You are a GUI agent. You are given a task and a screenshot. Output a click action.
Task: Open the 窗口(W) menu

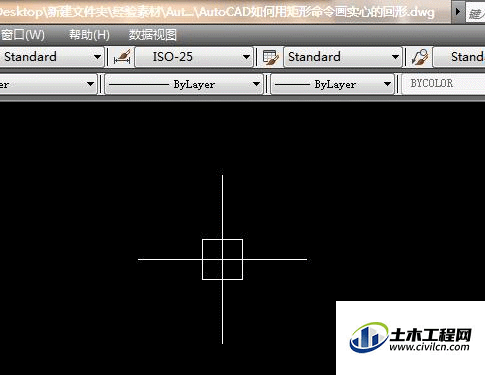[x=22, y=35]
